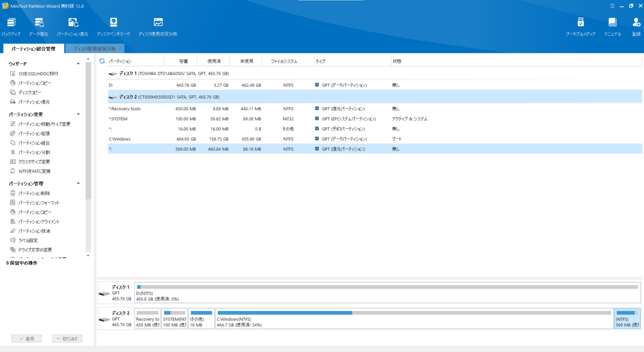
Task: Click the 登録 icon
Action: 636,27
